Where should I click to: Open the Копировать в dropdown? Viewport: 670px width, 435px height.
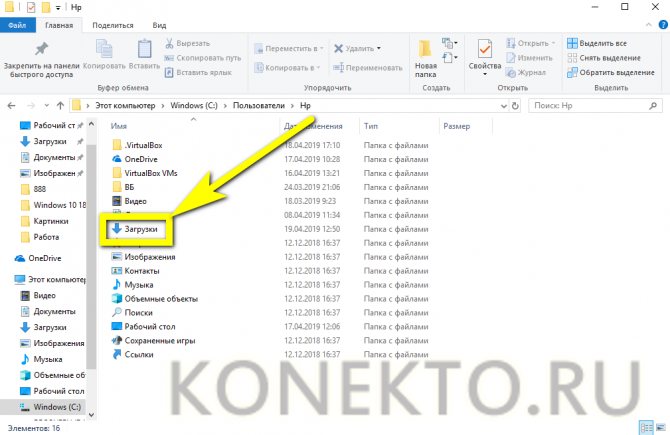click(x=287, y=68)
